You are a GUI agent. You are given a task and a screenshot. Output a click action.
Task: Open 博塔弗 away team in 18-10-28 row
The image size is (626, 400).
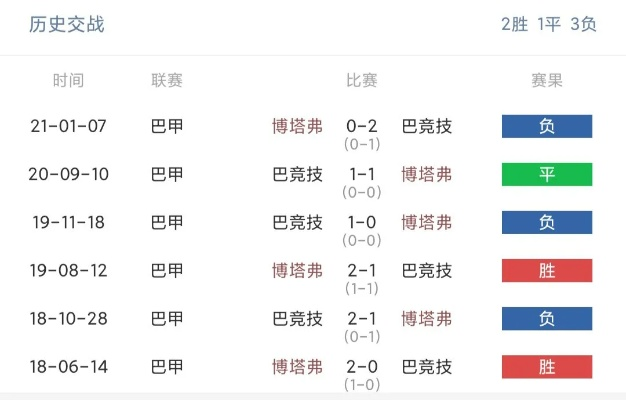[x=427, y=319]
